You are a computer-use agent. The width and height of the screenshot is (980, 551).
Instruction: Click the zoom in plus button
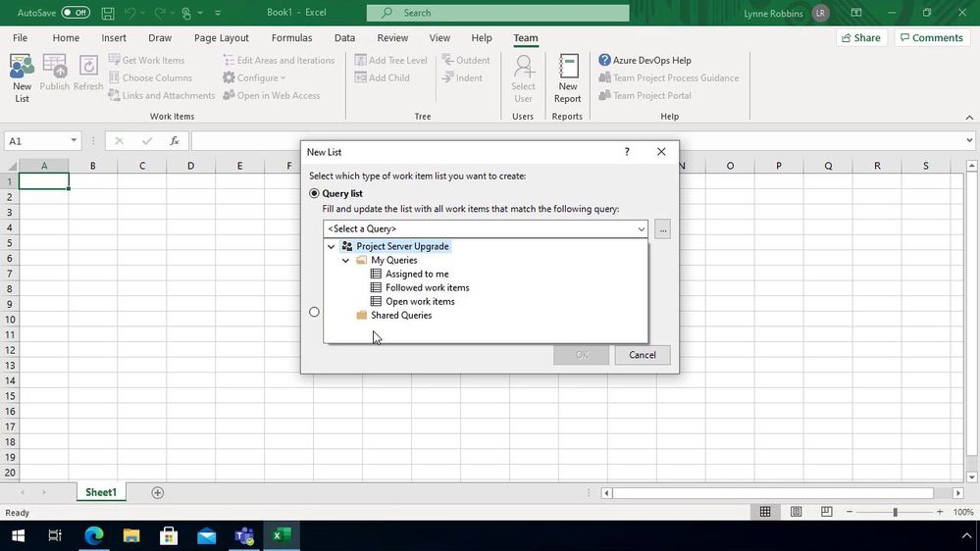[940, 512]
